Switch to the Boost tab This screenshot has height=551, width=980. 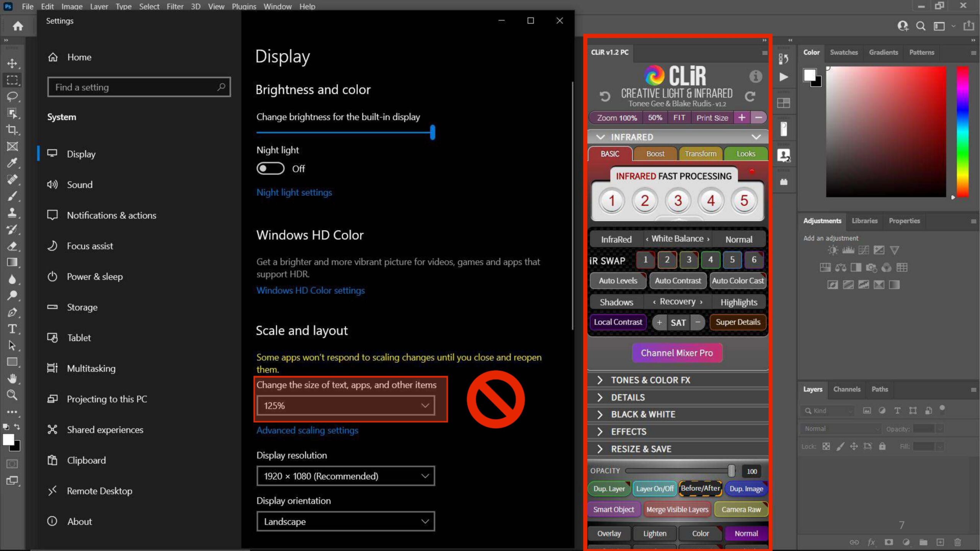tap(655, 154)
